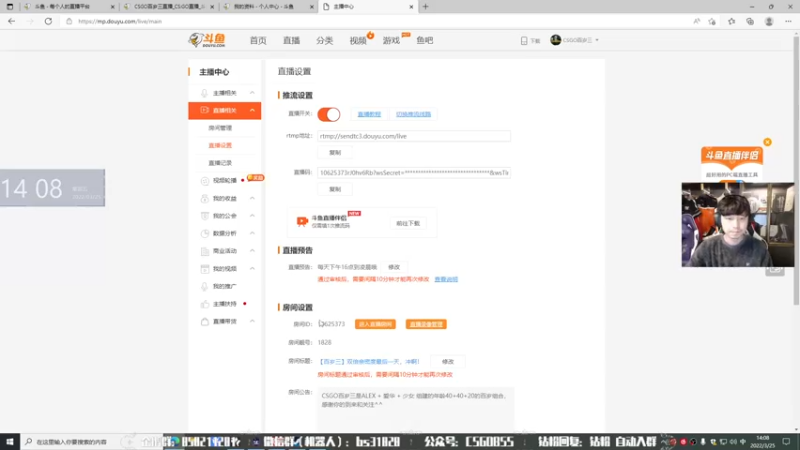800x450 pixels.
Task: Click the phone download icon in header
Action: 524,41
